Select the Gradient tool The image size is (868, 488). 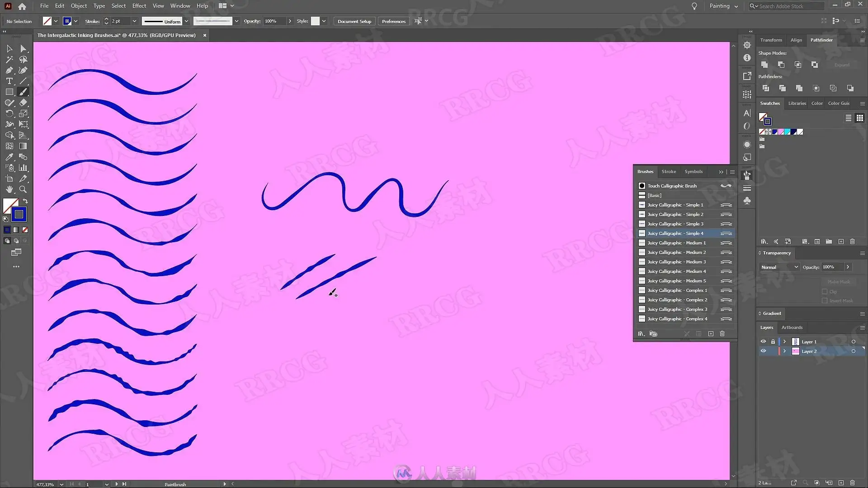(x=24, y=146)
